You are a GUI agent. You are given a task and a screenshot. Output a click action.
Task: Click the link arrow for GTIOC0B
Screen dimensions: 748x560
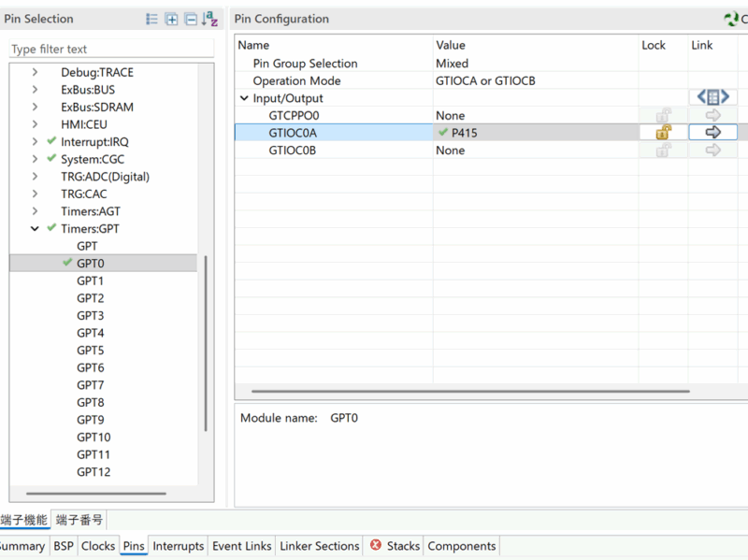[x=713, y=151]
